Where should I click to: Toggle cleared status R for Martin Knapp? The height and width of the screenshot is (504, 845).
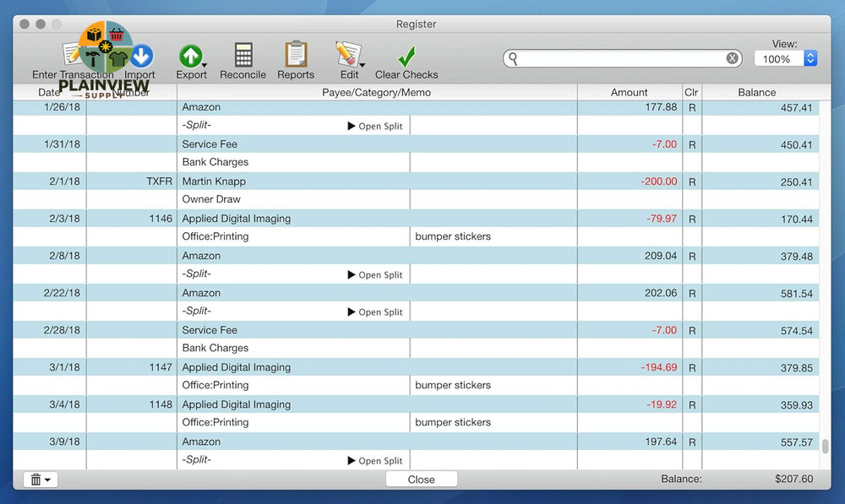coord(692,182)
